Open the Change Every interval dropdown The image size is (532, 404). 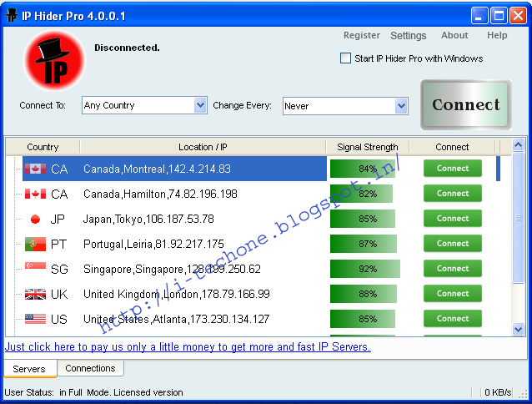tap(401, 106)
